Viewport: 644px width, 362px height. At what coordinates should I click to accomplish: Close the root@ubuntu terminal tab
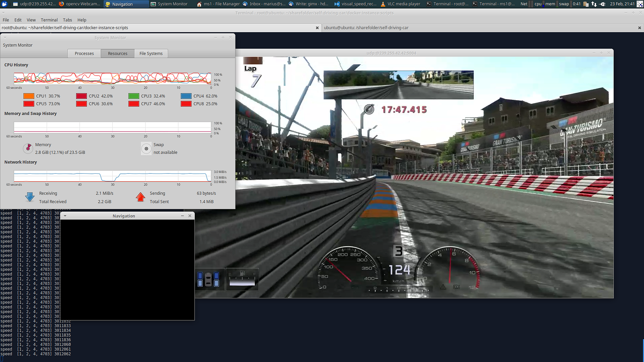click(317, 28)
